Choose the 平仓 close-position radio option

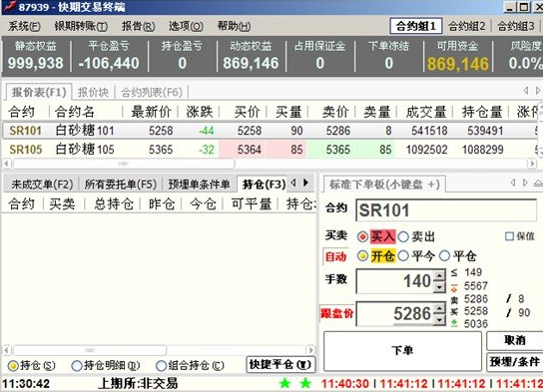click(444, 256)
